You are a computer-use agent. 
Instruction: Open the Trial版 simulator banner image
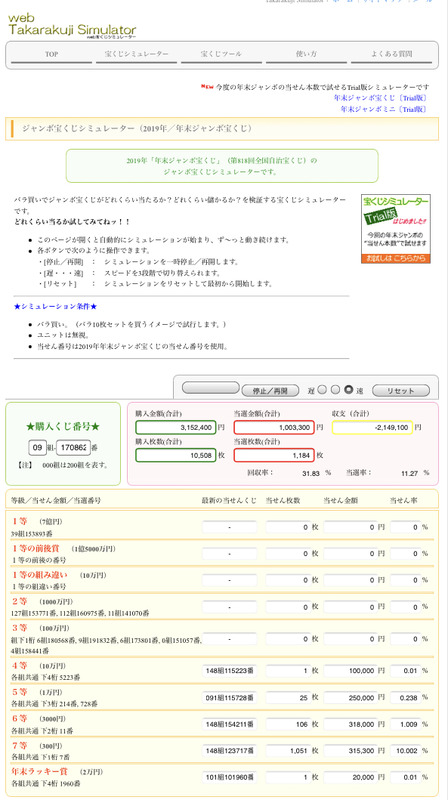(x=395, y=229)
